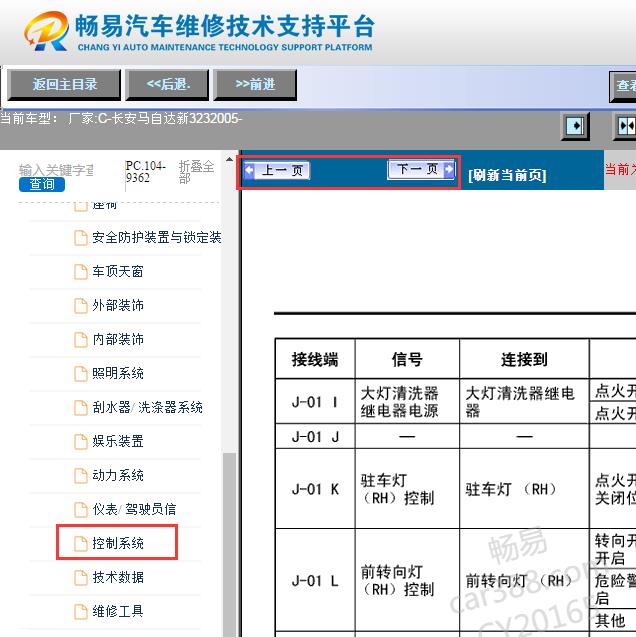Click the table header 信号
The width and height of the screenshot is (636, 637).
pos(407,360)
